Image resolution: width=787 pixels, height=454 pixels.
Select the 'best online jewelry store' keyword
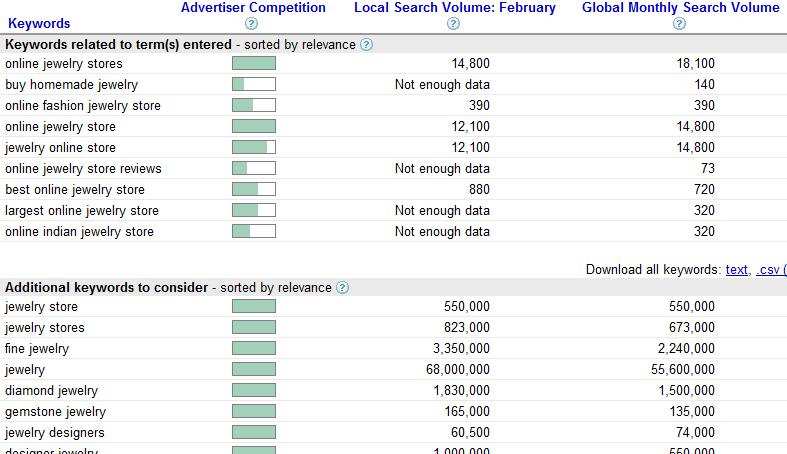pyautogui.click(x=75, y=190)
